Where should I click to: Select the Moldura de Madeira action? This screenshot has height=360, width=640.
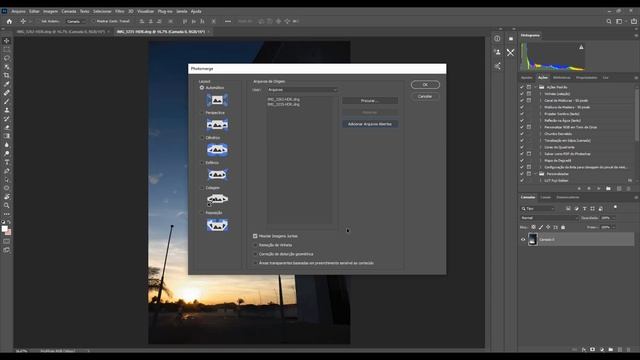(567, 107)
